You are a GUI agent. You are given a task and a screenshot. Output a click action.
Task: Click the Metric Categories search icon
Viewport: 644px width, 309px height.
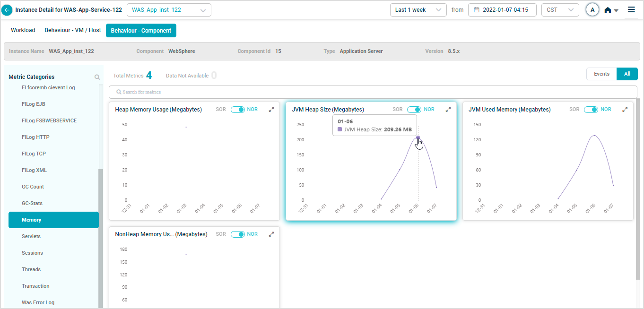97,77
